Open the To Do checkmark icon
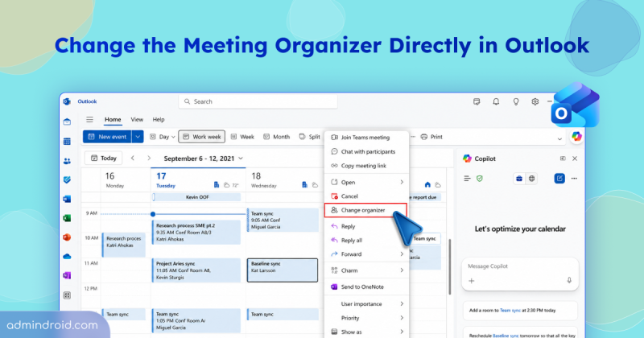 pyautogui.click(x=67, y=180)
